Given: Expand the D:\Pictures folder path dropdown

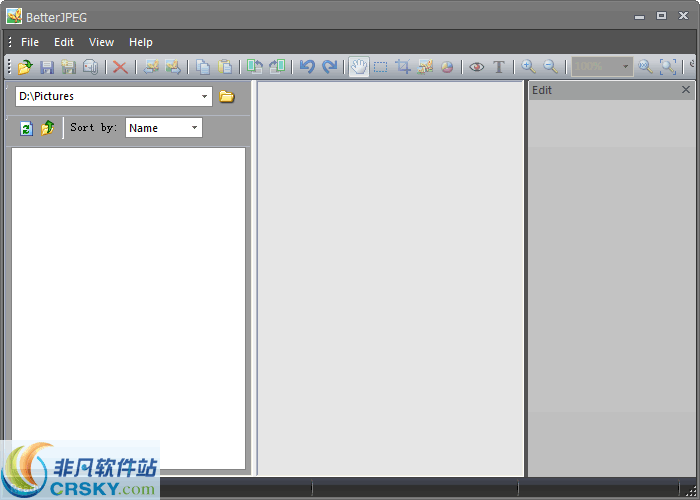Looking at the screenshot, I should (x=204, y=96).
